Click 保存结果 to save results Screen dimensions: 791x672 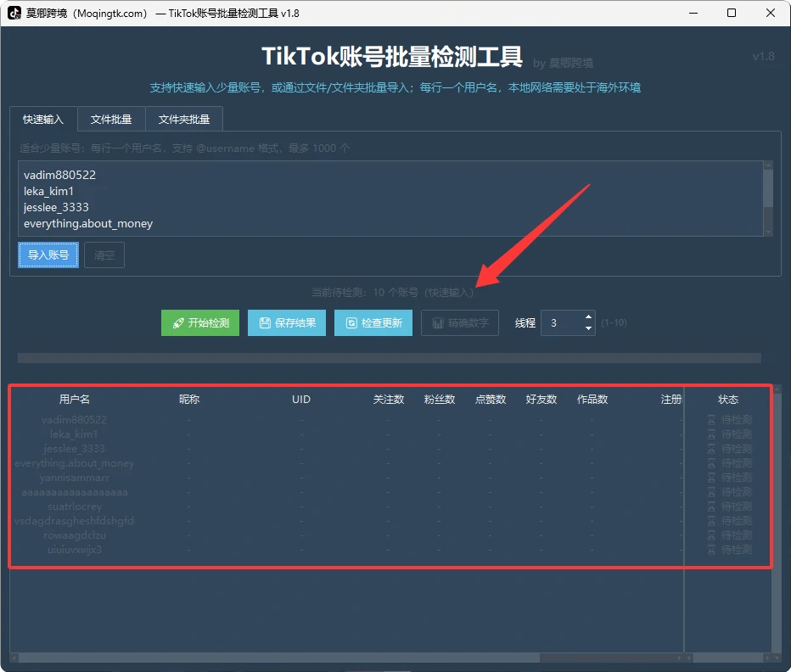tap(287, 323)
